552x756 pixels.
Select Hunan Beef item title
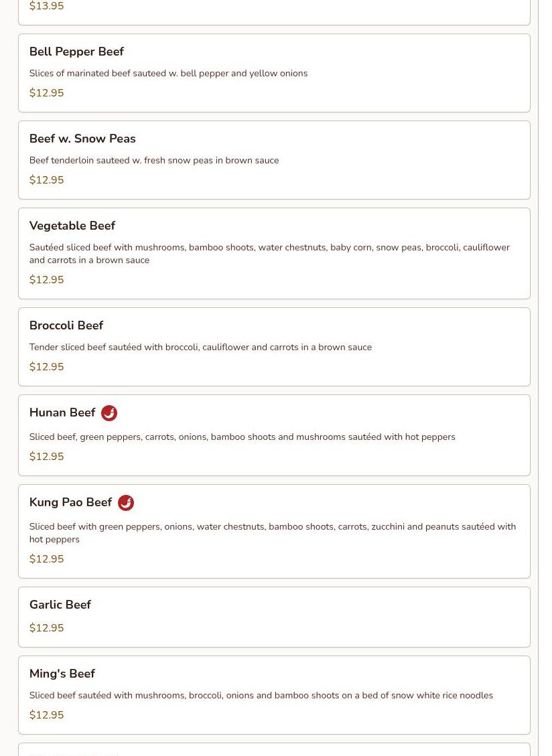tap(62, 412)
